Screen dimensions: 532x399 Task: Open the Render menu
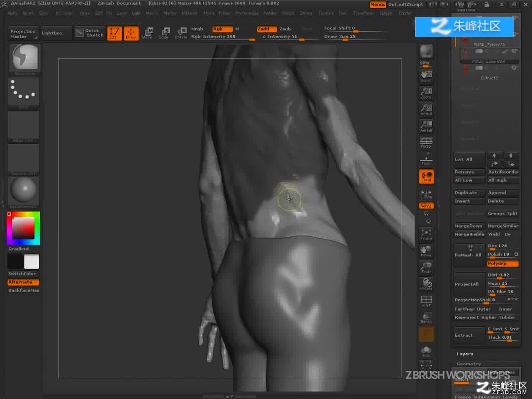[x=270, y=13]
